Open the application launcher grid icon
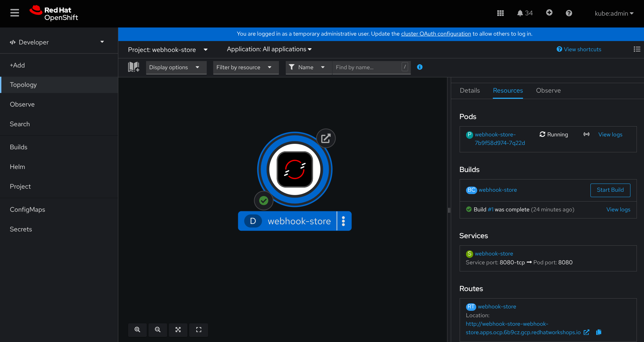Image resolution: width=644 pixels, height=342 pixels. [x=500, y=13]
